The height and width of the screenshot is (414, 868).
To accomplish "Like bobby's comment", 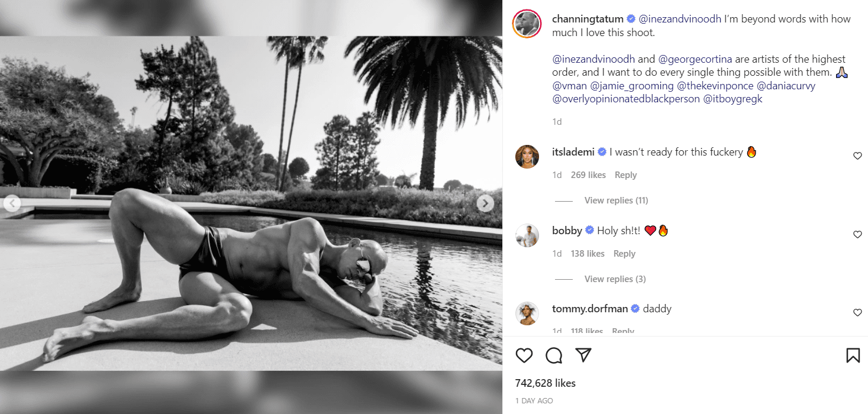I will pyautogui.click(x=857, y=235).
